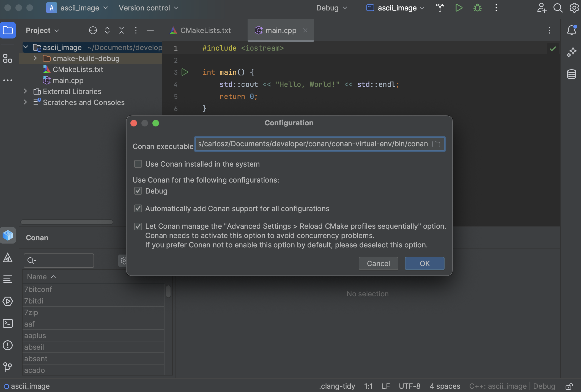Click Cancel to dismiss configuration dialog
The image size is (581, 392).
point(378,263)
